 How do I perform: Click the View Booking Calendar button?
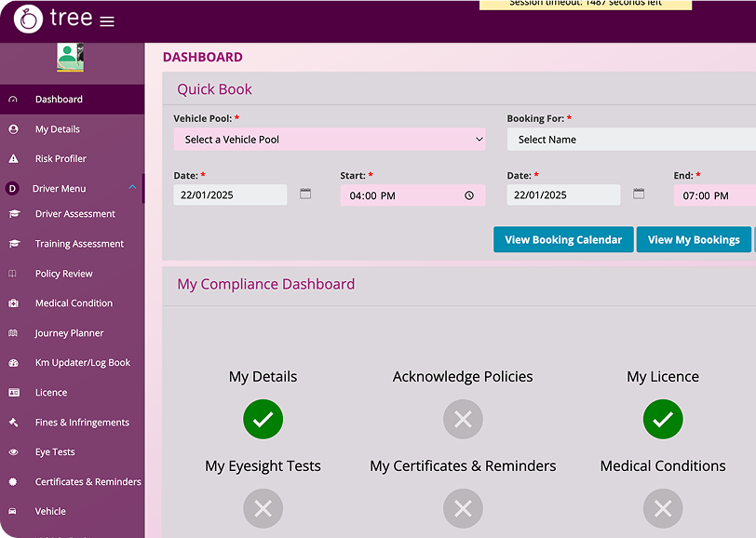pyautogui.click(x=563, y=239)
